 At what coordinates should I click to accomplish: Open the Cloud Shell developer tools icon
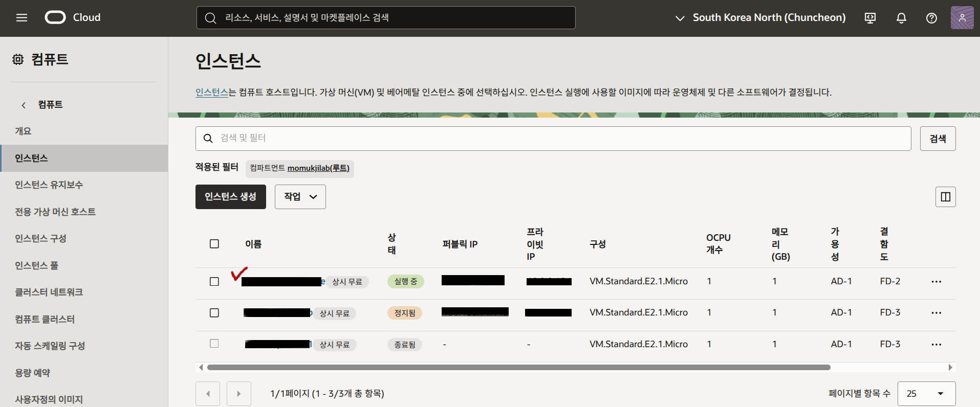tap(870, 18)
